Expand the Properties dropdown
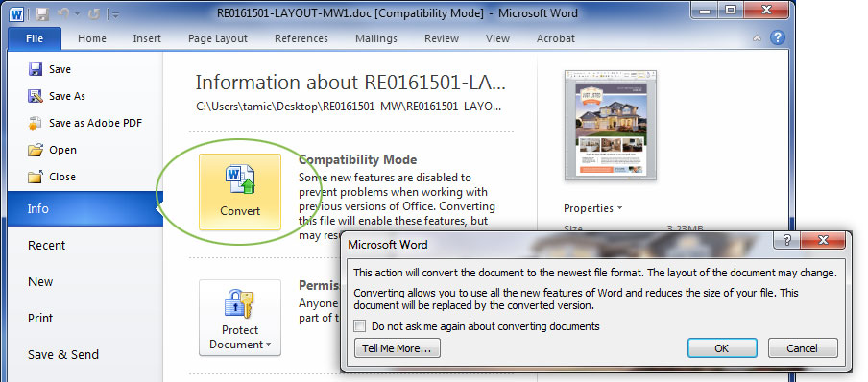 [x=592, y=208]
